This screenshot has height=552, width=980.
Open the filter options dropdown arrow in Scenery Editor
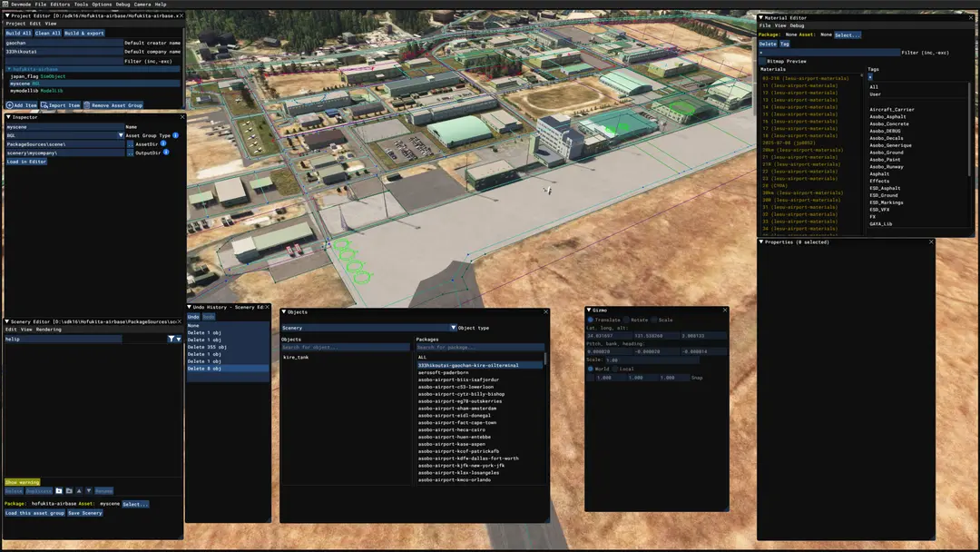179,339
